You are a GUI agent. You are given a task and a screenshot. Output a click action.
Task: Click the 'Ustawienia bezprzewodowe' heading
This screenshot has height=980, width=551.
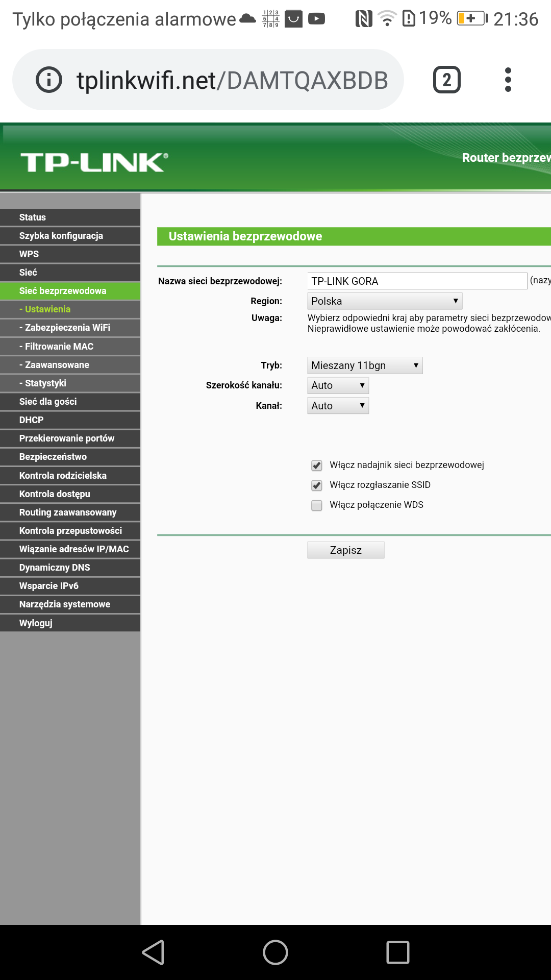245,236
